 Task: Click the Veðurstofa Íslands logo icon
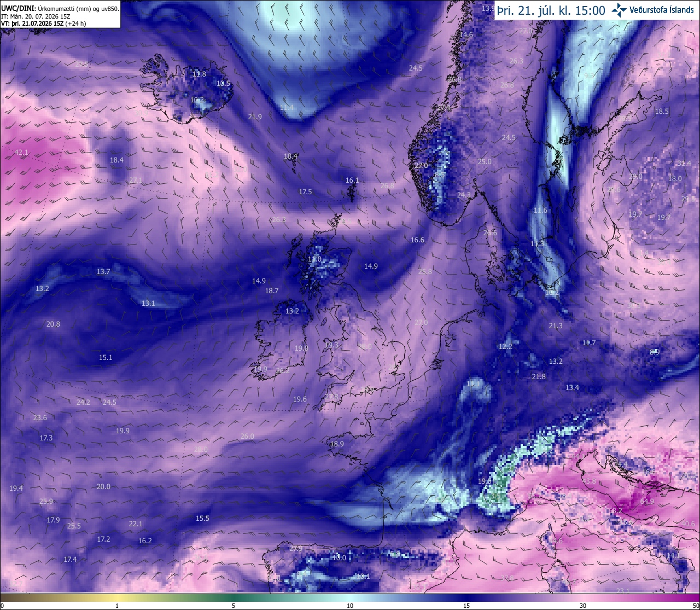[619, 10]
